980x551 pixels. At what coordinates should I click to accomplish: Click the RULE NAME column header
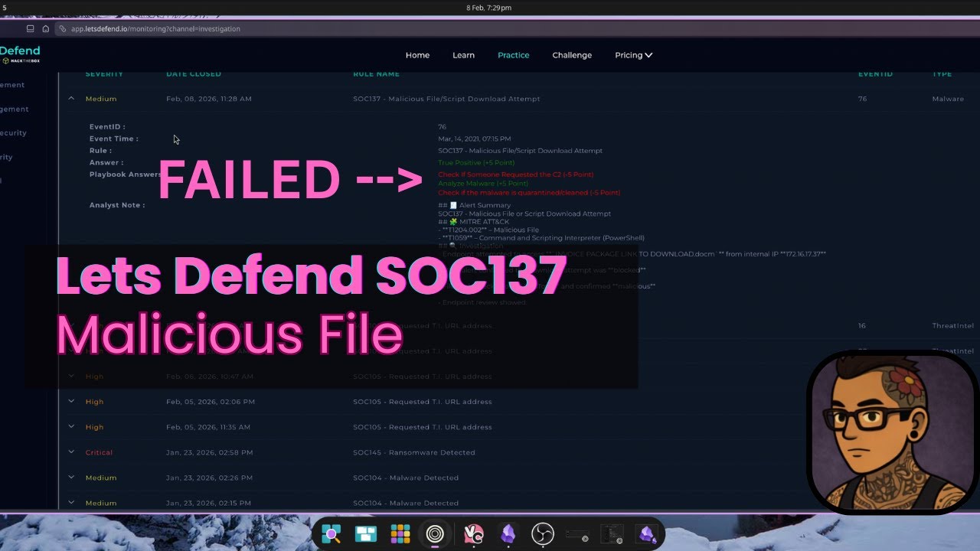(x=376, y=74)
